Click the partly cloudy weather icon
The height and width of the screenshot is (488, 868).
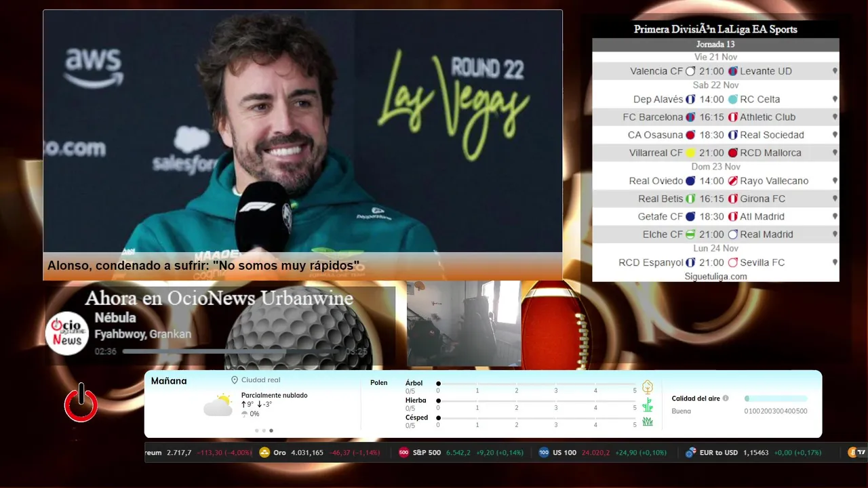point(218,405)
